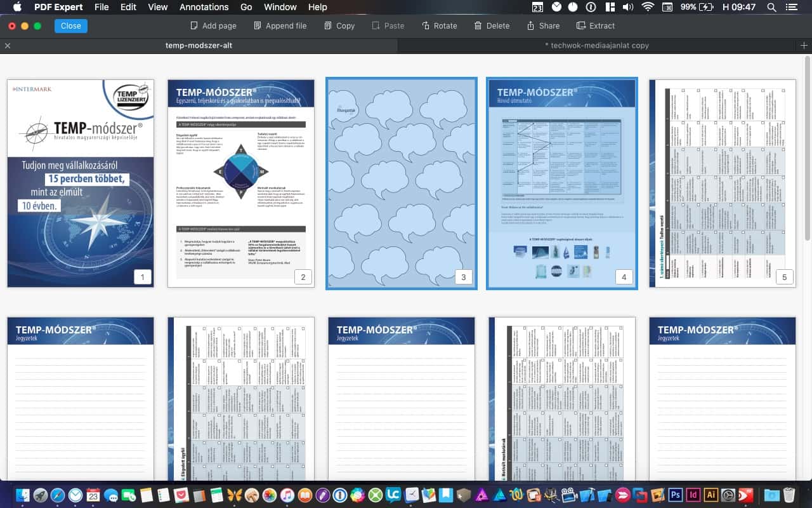The width and height of the screenshot is (812, 508).
Task: Rotate the selected pages
Action: (439, 26)
